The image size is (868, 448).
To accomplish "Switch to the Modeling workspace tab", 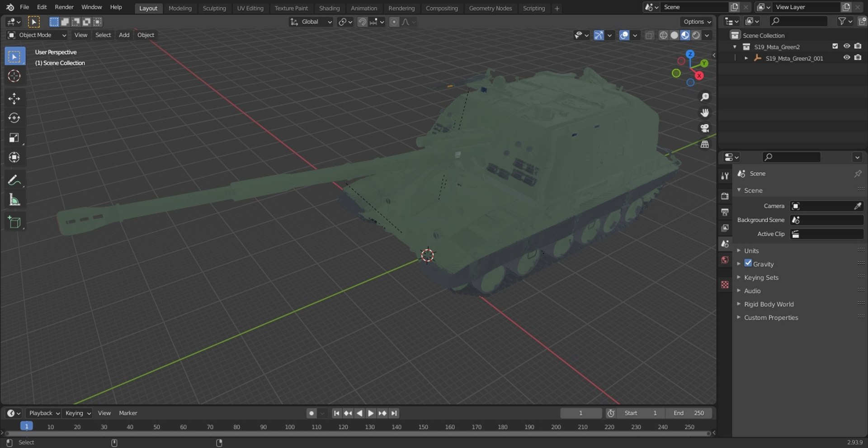I will tap(180, 8).
